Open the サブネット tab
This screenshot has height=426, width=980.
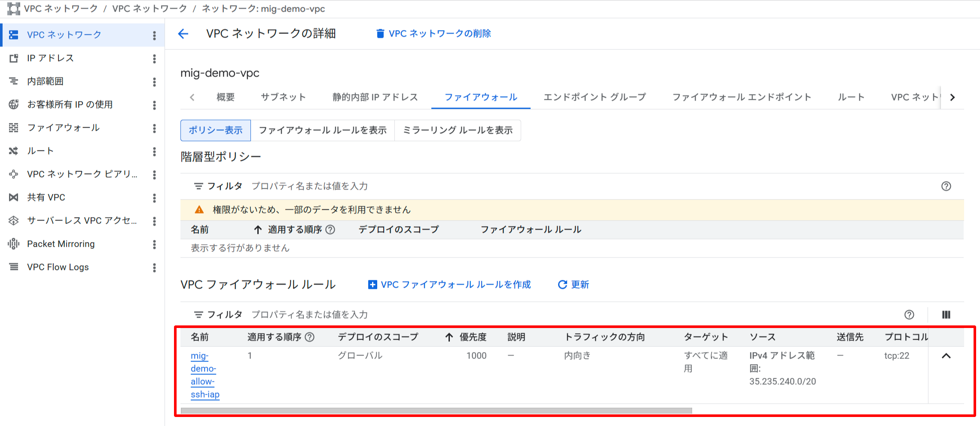(283, 97)
